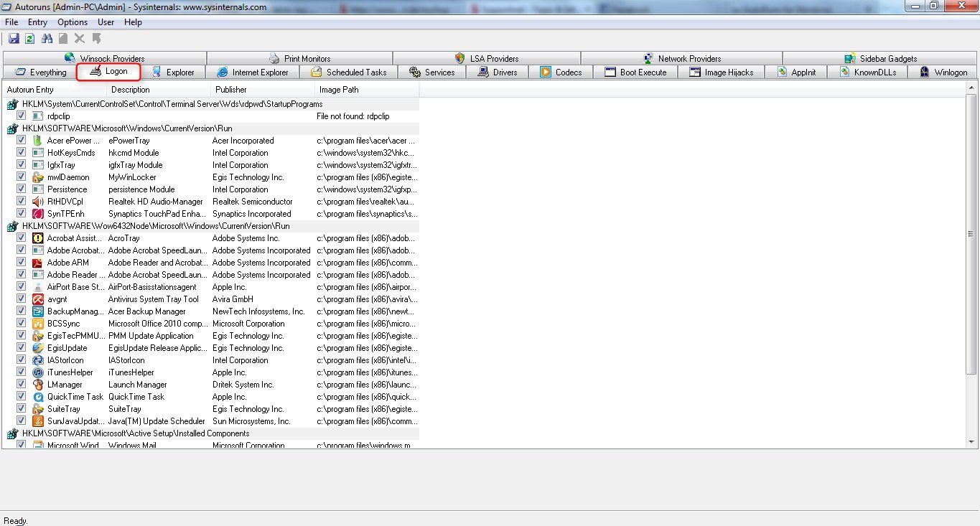Click the SuiteTray entry icon
The width and height of the screenshot is (980, 526).
pyautogui.click(x=38, y=409)
